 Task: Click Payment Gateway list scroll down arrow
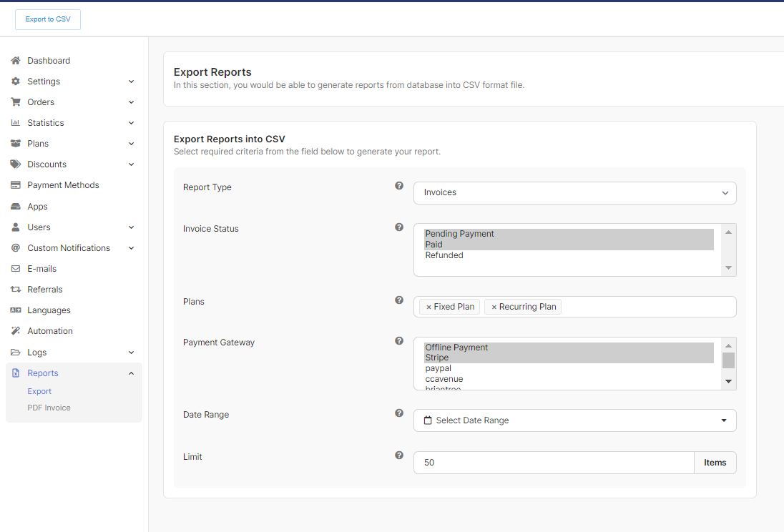pos(728,382)
